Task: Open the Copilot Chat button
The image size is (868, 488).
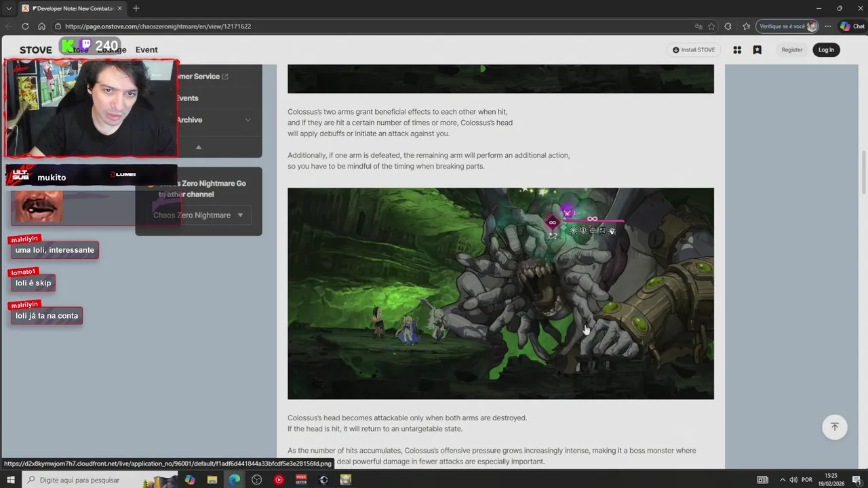Action: pos(853,26)
